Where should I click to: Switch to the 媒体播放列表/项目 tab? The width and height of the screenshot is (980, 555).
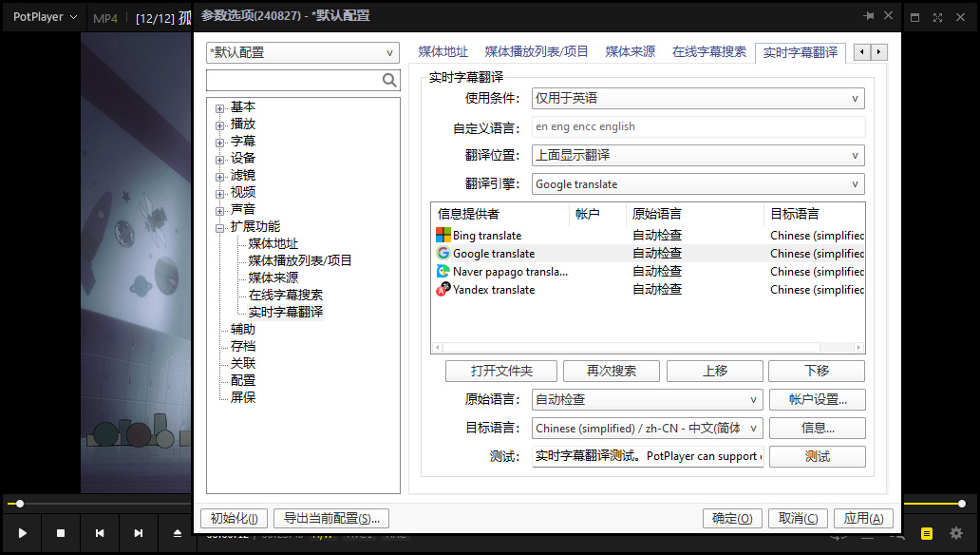(537, 52)
